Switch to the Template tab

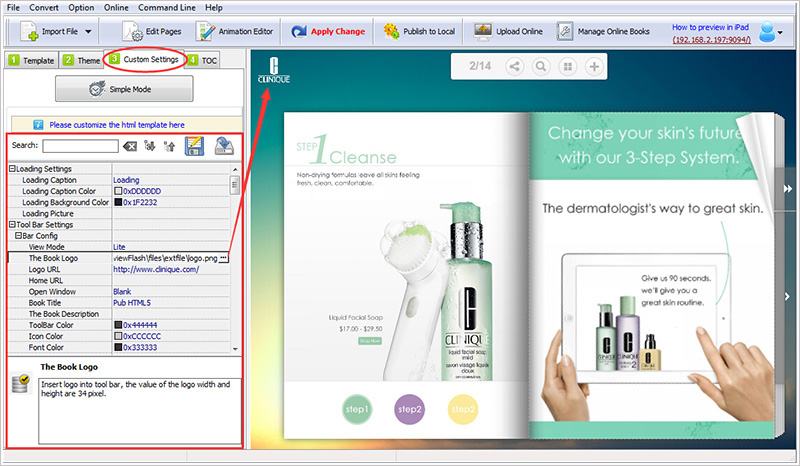(x=32, y=60)
